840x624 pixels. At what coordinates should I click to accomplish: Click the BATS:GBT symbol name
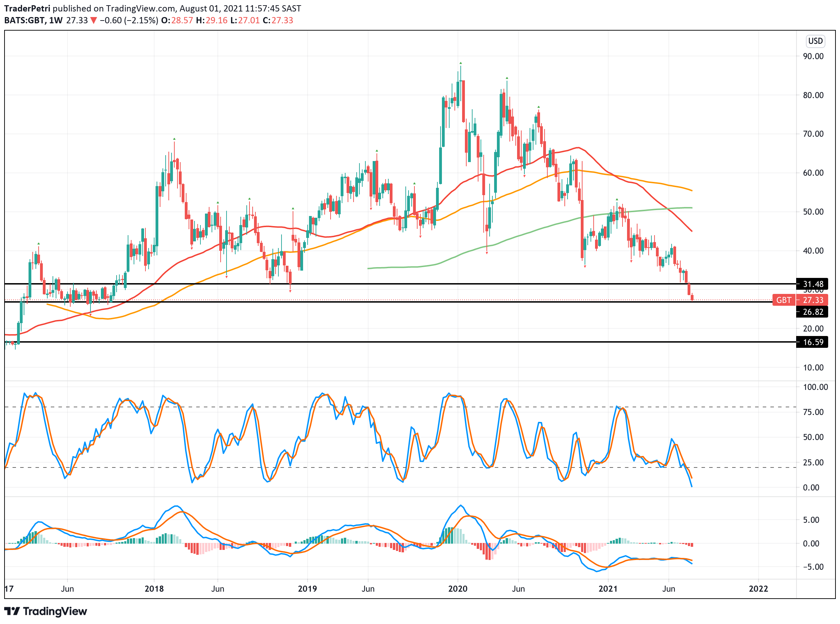24,21
